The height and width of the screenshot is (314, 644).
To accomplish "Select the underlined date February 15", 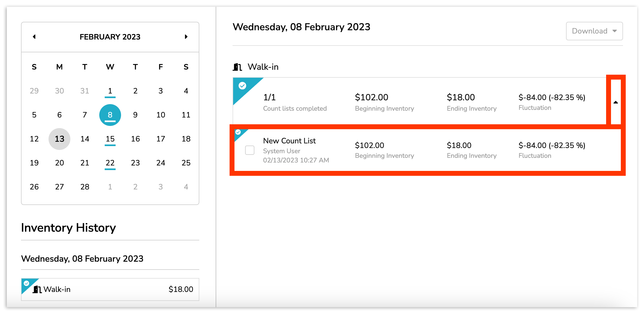I will tap(110, 139).
